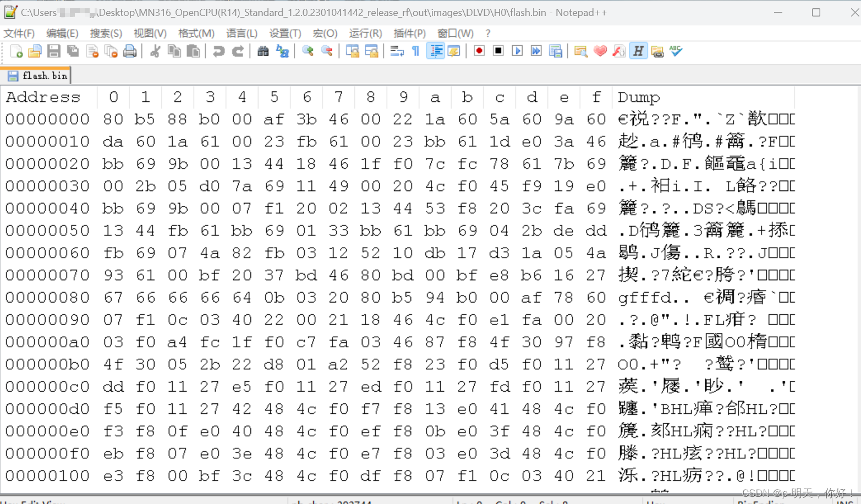Save the currently recorded macro
This screenshot has width=861, height=504.
556,51
